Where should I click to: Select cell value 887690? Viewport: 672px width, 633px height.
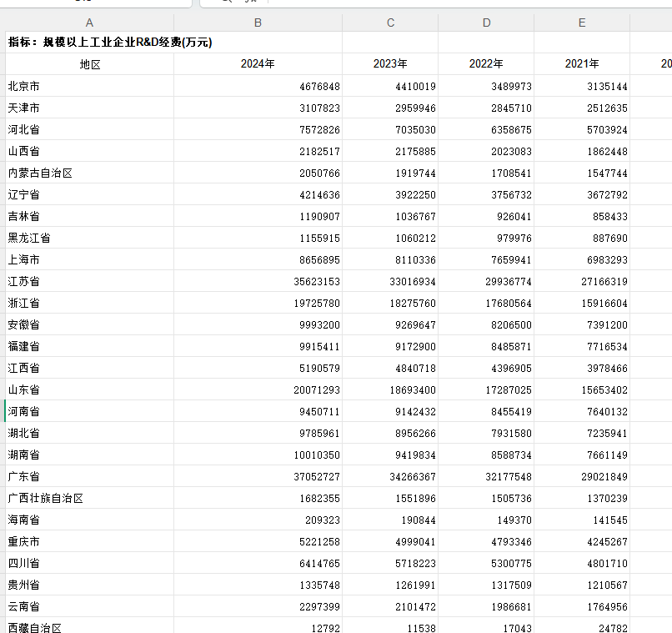pyautogui.click(x=610, y=239)
